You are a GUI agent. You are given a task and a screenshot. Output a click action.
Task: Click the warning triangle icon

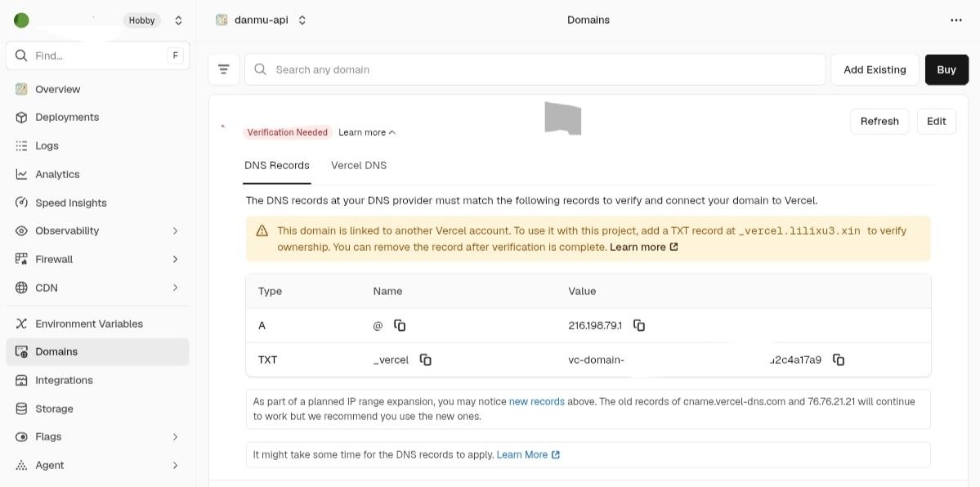point(262,230)
